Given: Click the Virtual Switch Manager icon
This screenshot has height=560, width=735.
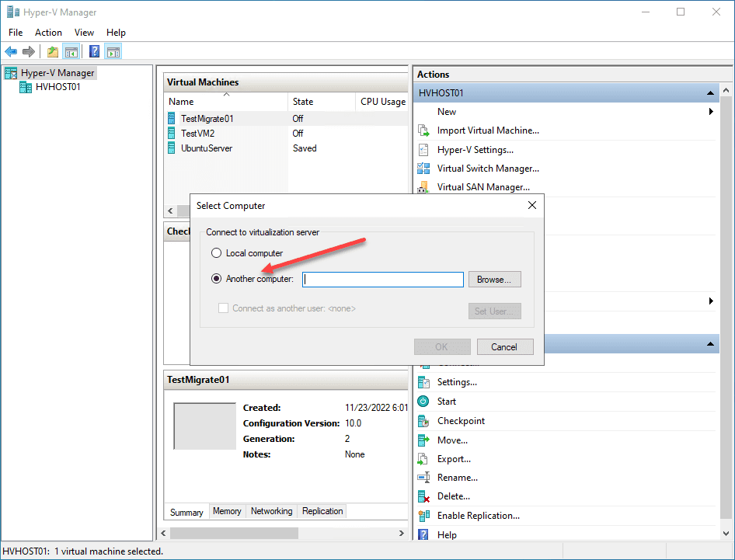Looking at the screenshot, I should pyautogui.click(x=423, y=169).
